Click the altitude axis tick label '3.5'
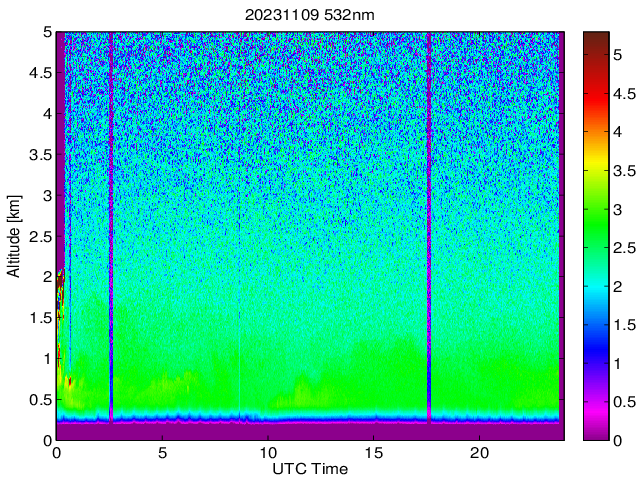The width and height of the screenshot is (640, 480). [38, 154]
